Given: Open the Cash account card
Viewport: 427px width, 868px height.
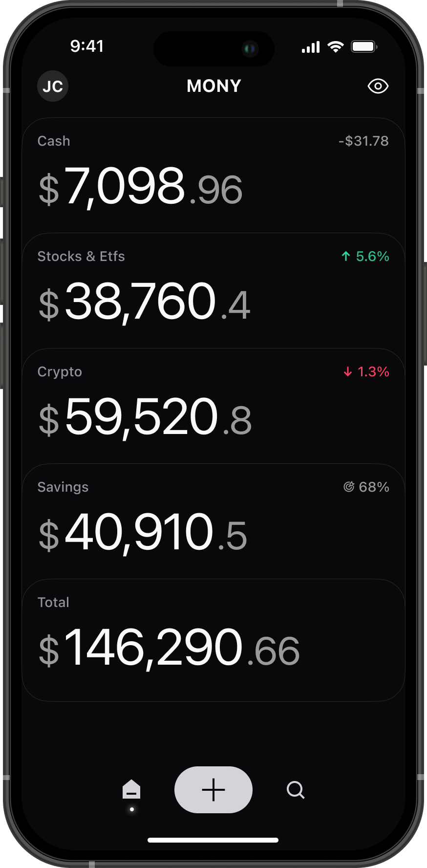Looking at the screenshot, I should point(213,176).
